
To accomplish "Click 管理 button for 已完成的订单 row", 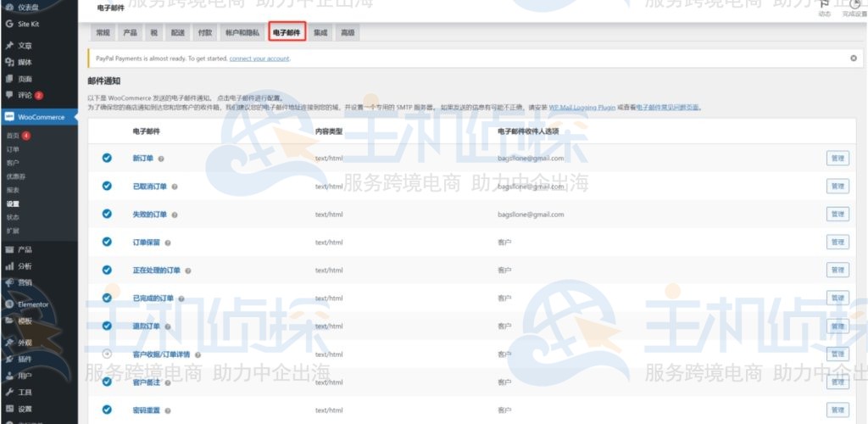I will click(x=837, y=298).
